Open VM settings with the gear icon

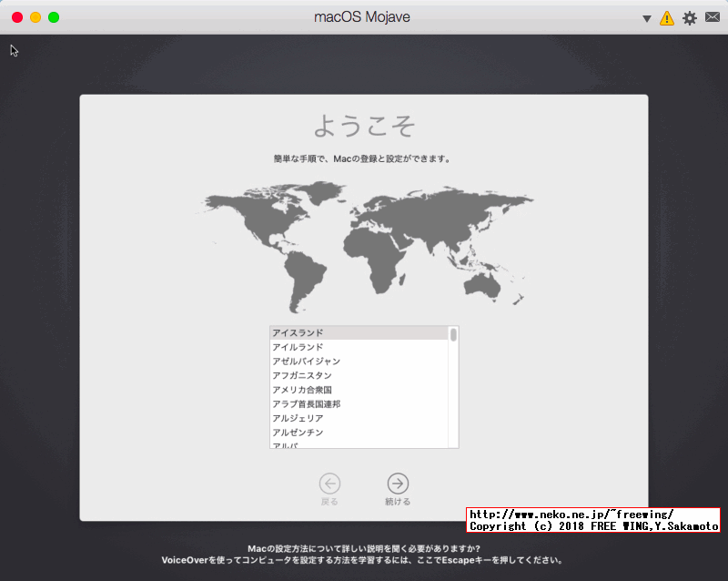click(x=690, y=17)
